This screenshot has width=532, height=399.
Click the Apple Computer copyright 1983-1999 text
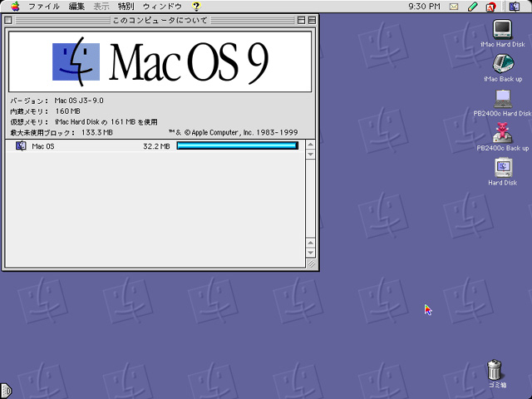click(x=234, y=132)
